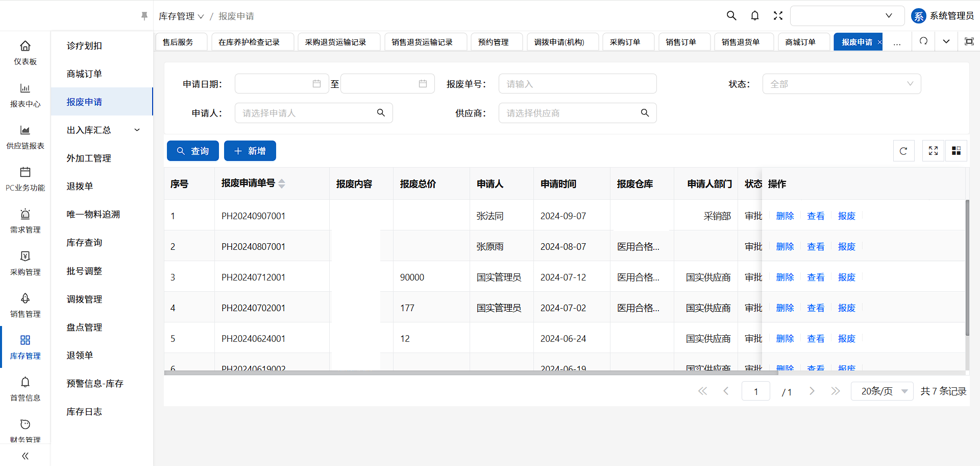The height and width of the screenshot is (466, 980).
Task: Open column settings grid icon
Action: pos(956,151)
